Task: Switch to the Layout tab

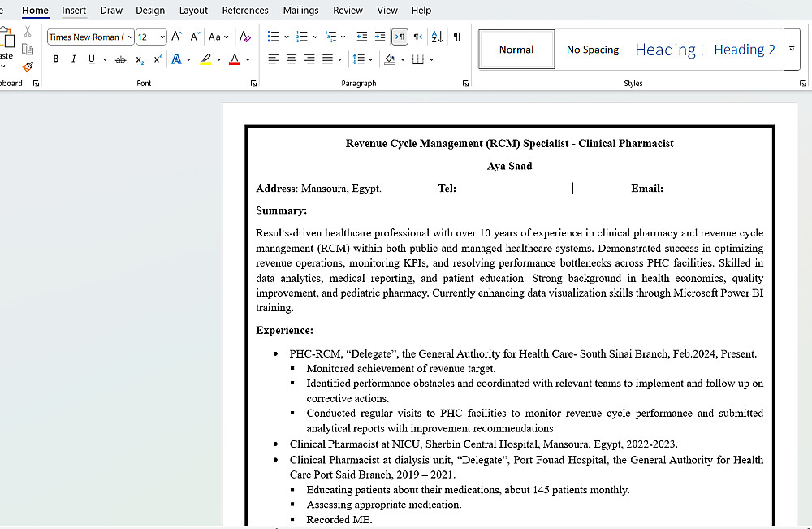Action: 193,10
